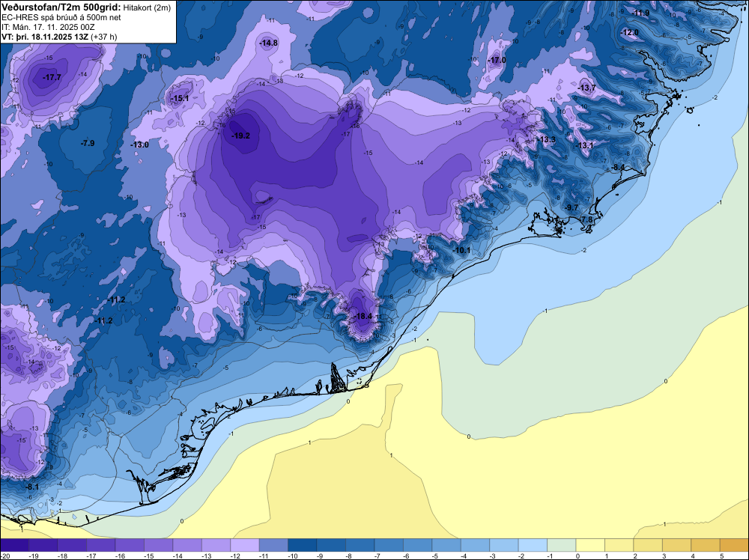
Task: Click the legend scale label -10
Action: 292,556
